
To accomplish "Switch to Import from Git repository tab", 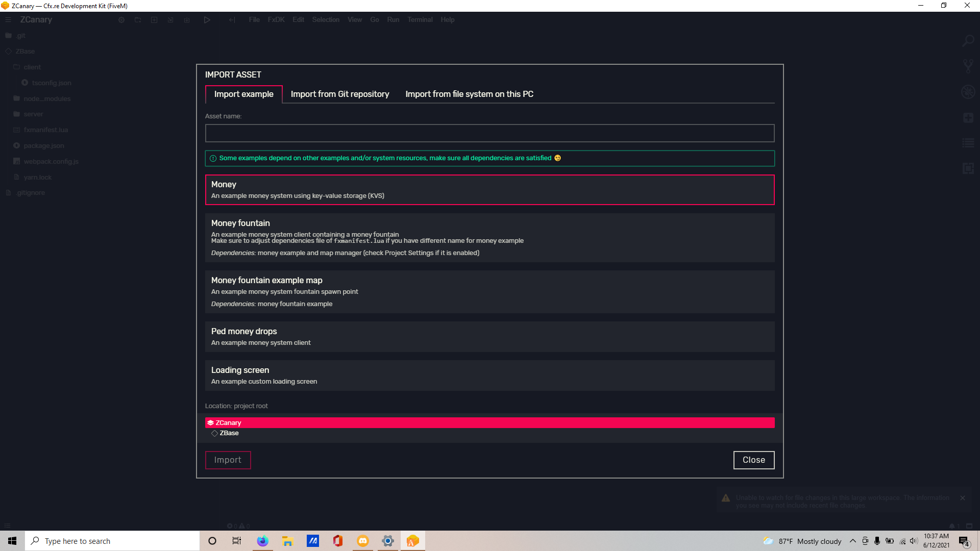I will pyautogui.click(x=339, y=94).
